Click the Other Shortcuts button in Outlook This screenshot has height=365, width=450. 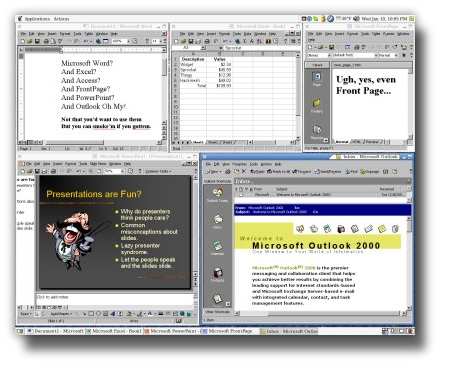[217, 312]
